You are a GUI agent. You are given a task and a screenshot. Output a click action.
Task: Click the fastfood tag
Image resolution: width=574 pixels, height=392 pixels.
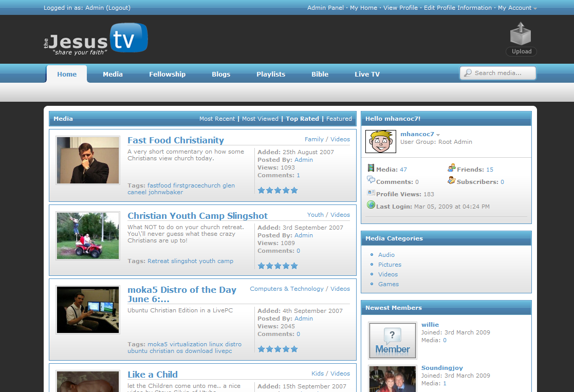pyautogui.click(x=159, y=185)
